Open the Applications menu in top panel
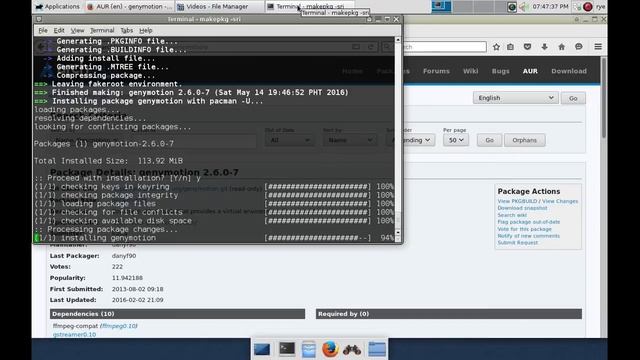640x360 pixels. click(58, 7)
